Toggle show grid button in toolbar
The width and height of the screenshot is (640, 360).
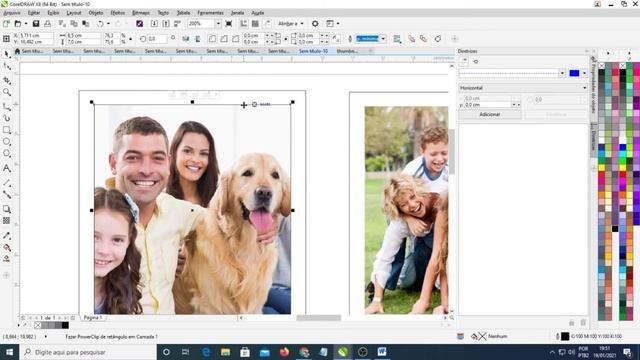[255, 24]
